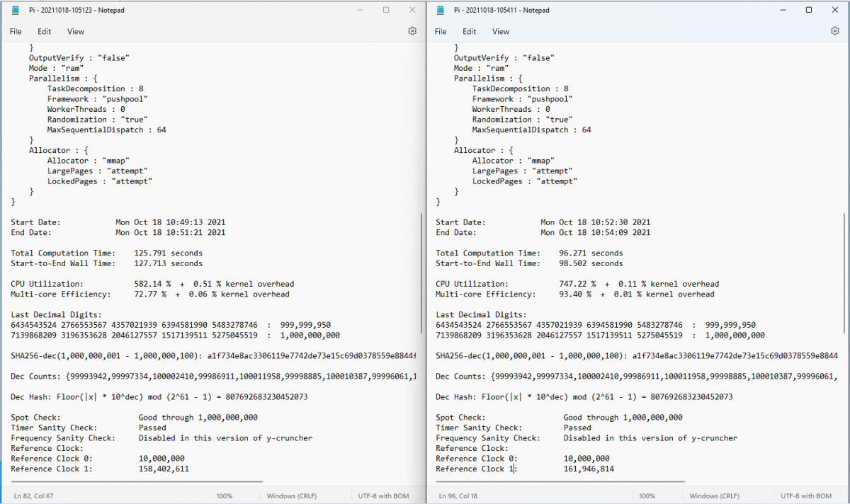Minimize the Pi - 20211018-105411 Notepad window
This screenshot has width=850, height=504.
[x=782, y=10]
